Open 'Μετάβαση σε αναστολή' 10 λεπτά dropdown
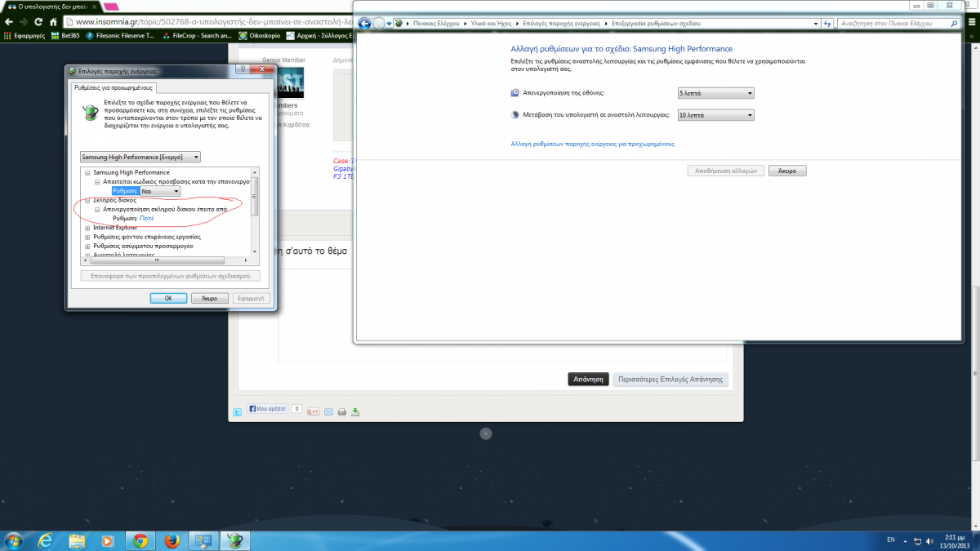This screenshot has width=980, height=551. (x=715, y=115)
